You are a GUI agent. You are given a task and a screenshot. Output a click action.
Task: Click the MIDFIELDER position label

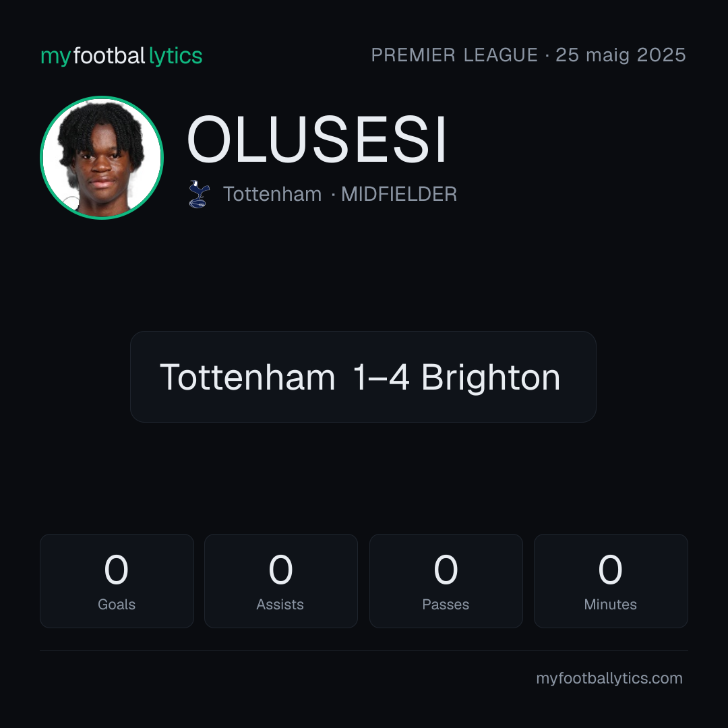pyautogui.click(x=399, y=194)
